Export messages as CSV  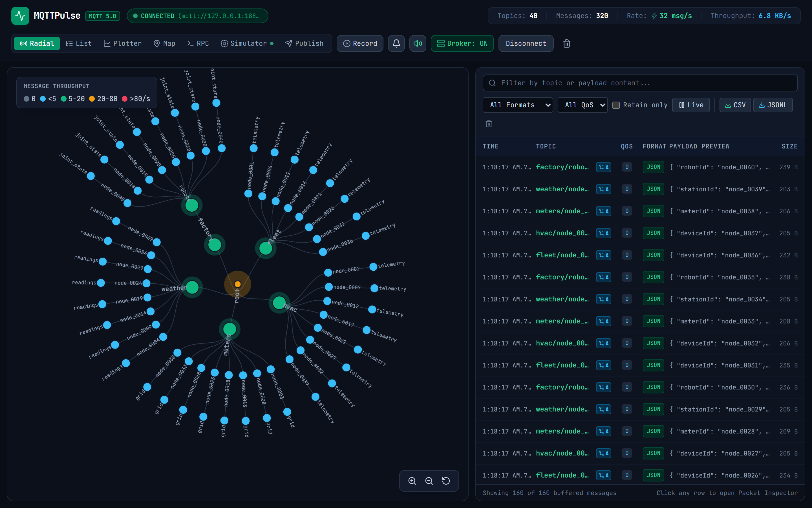point(735,105)
